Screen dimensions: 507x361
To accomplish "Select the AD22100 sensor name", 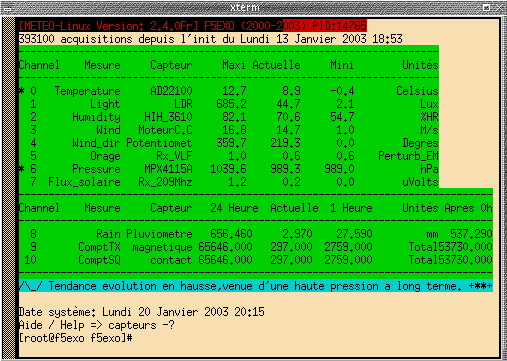I will tap(171, 91).
